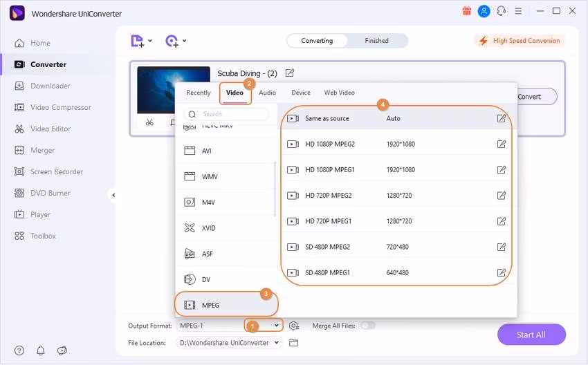The width and height of the screenshot is (588, 365).
Task: Select the WMV format
Action: coord(226,176)
